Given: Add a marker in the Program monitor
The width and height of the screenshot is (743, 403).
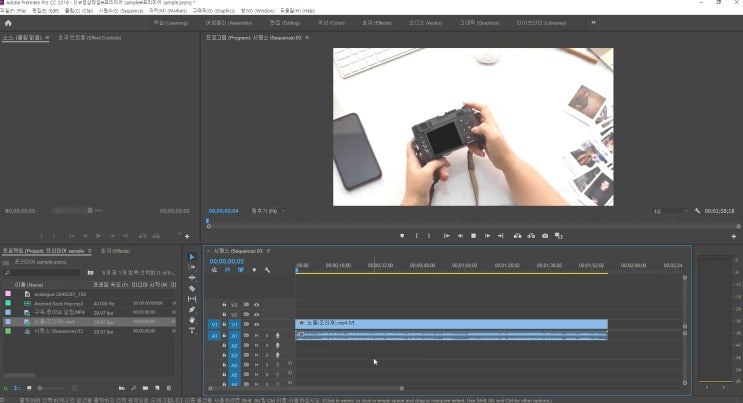Looking at the screenshot, I should coord(402,236).
